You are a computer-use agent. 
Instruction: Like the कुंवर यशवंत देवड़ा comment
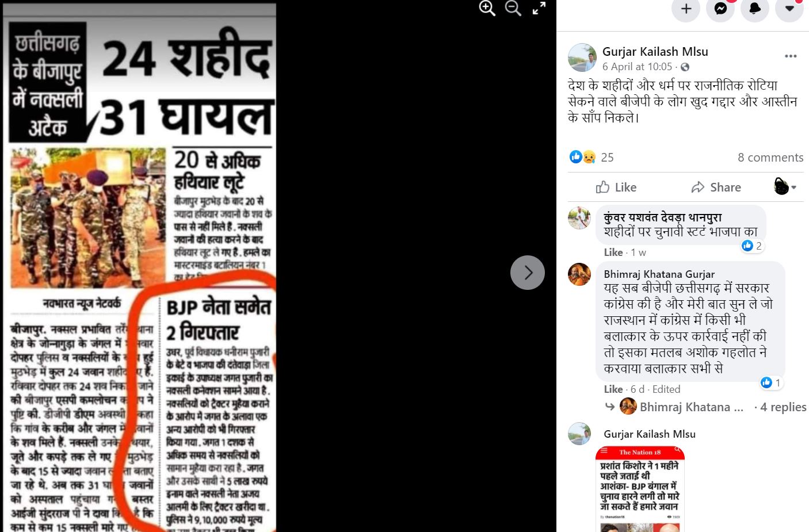613,252
